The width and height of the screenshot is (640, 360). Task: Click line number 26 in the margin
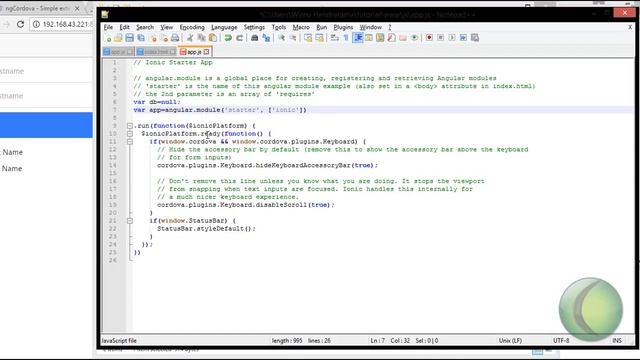coord(113,260)
